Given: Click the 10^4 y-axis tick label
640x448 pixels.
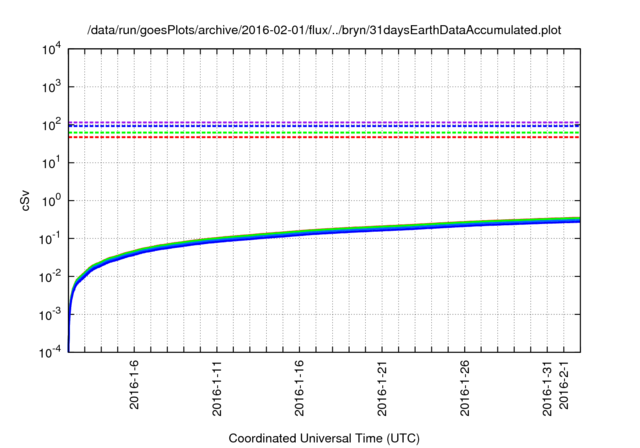Looking at the screenshot, I should point(51,50).
